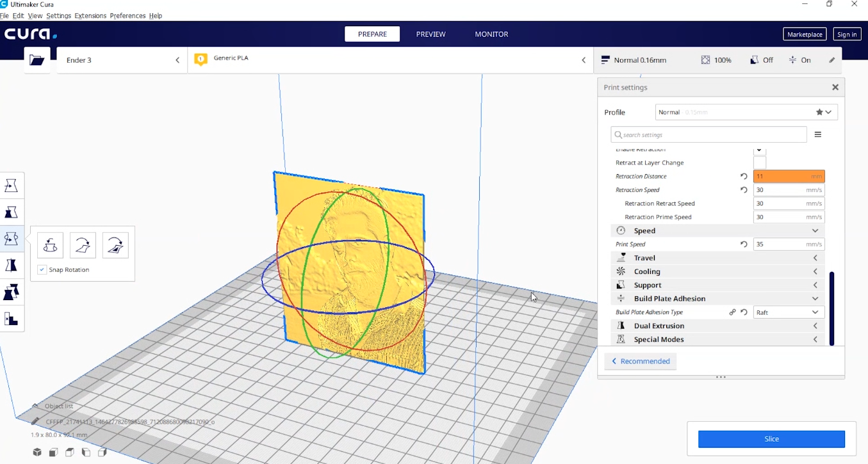Open the Help menu
Screen dimensions: 868x464
point(156,15)
